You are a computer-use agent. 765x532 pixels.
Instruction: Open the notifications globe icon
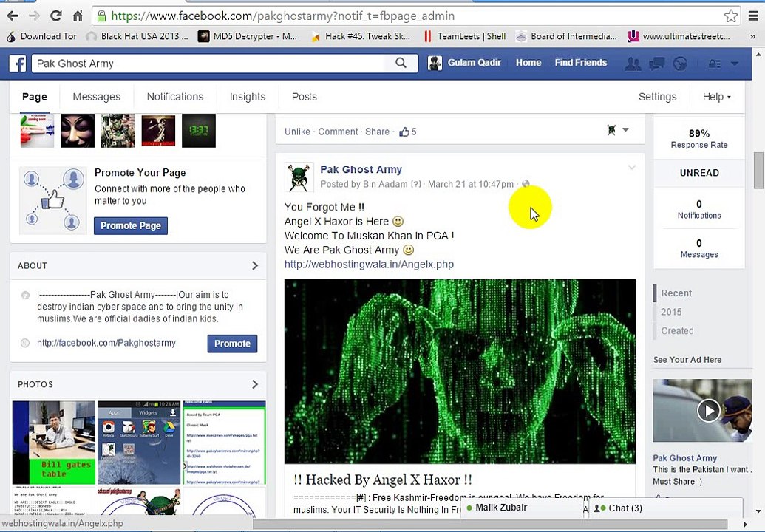[680, 64]
